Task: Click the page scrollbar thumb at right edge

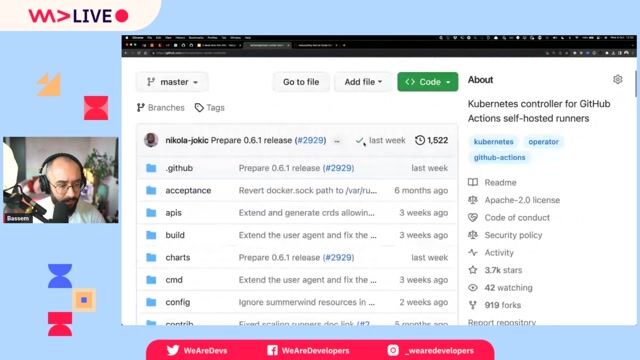Action: [x=636, y=84]
